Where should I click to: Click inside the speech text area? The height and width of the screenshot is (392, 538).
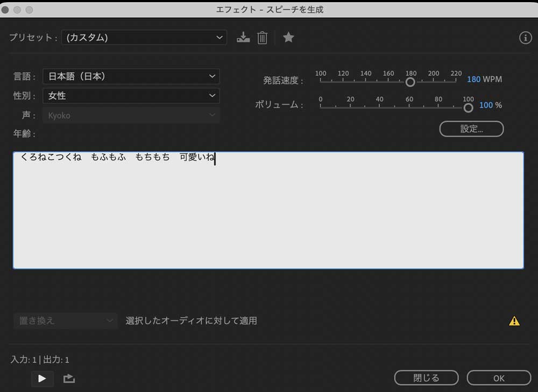[268, 210]
